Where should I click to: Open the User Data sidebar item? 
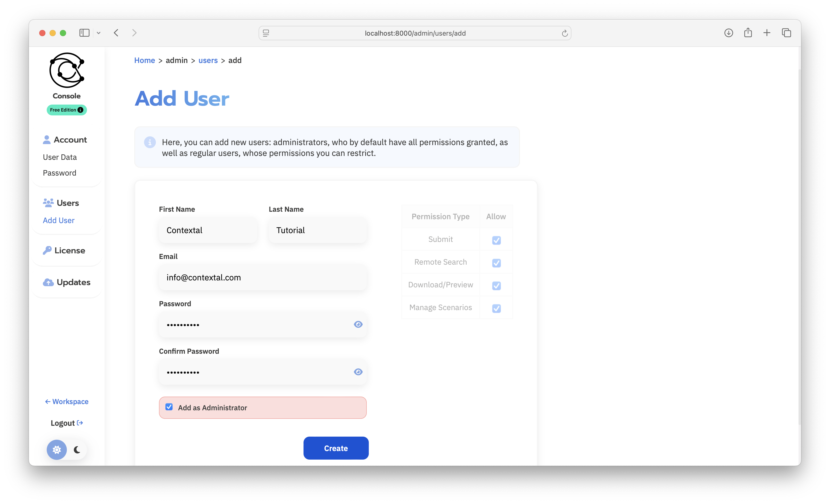[60, 157]
